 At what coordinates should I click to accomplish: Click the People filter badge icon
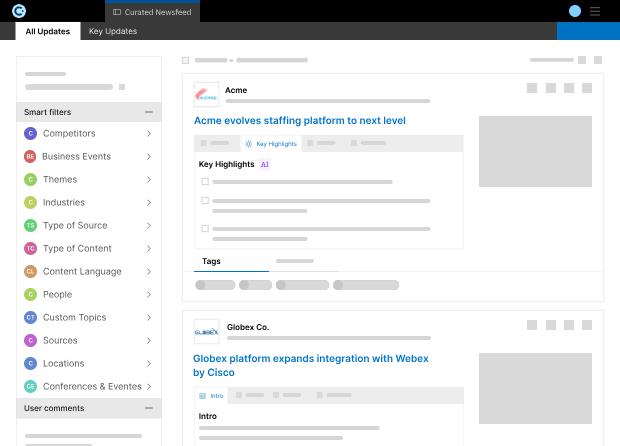(x=30, y=294)
